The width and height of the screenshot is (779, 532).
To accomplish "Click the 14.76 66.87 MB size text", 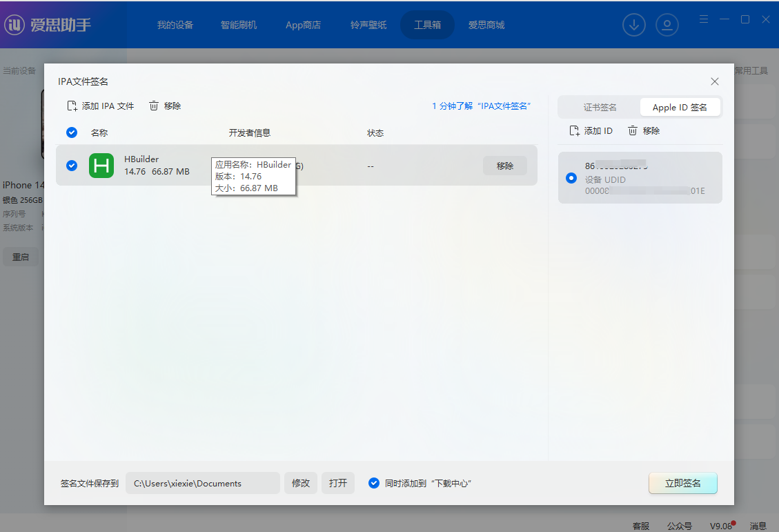I will click(157, 171).
